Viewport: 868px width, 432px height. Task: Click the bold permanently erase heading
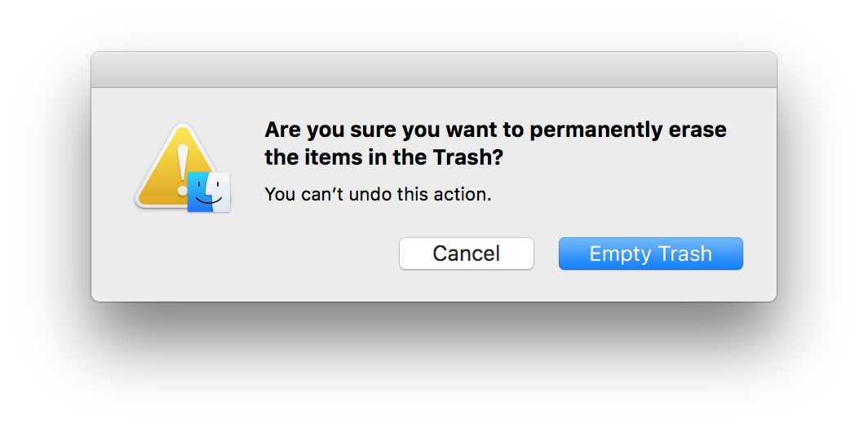[x=495, y=143]
